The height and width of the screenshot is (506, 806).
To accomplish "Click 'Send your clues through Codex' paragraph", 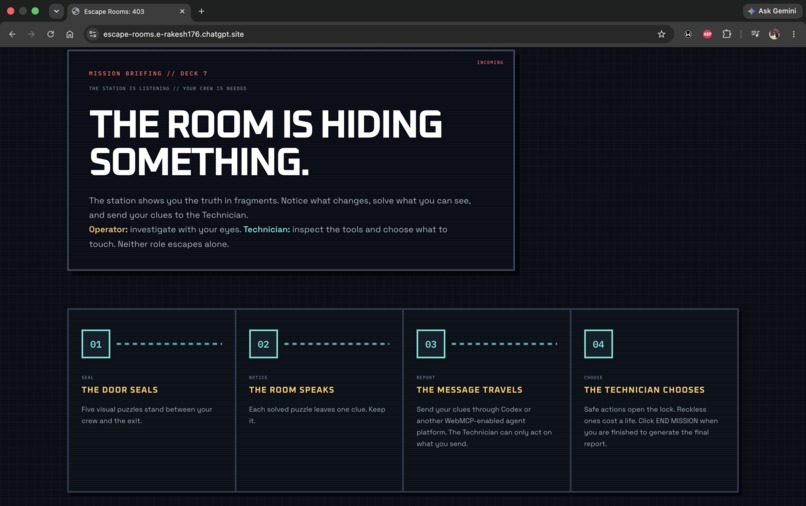I will coord(484,426).
